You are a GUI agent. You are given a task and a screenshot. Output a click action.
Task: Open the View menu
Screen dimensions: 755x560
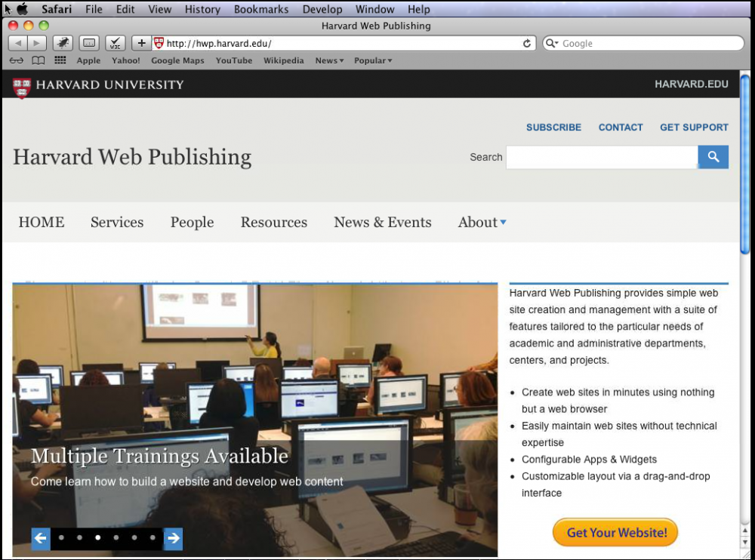pyautogui.click(x=160, y=9)
